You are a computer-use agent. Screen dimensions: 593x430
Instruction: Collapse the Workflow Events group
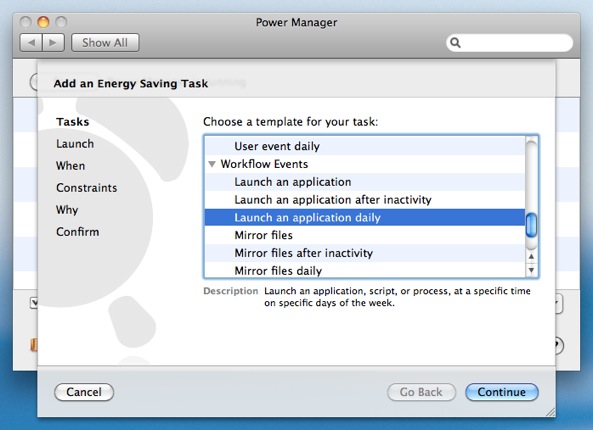tap(212, 164)
